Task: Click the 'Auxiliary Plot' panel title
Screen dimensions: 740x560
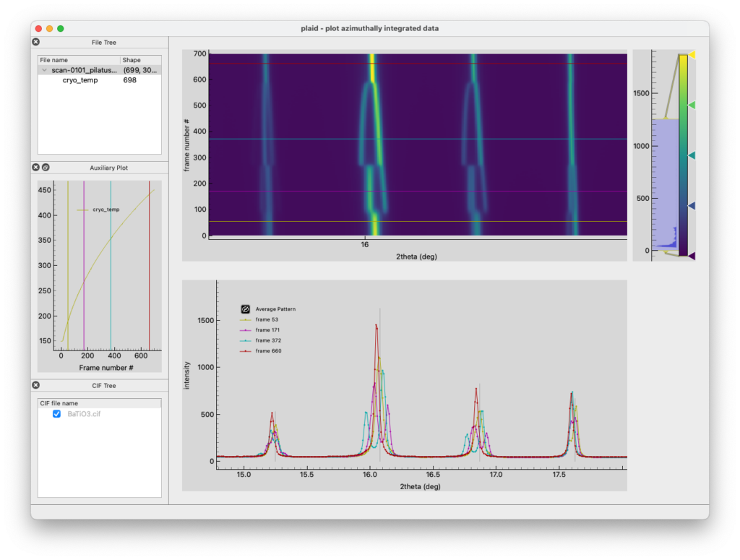Action: (x=108, y=168)
